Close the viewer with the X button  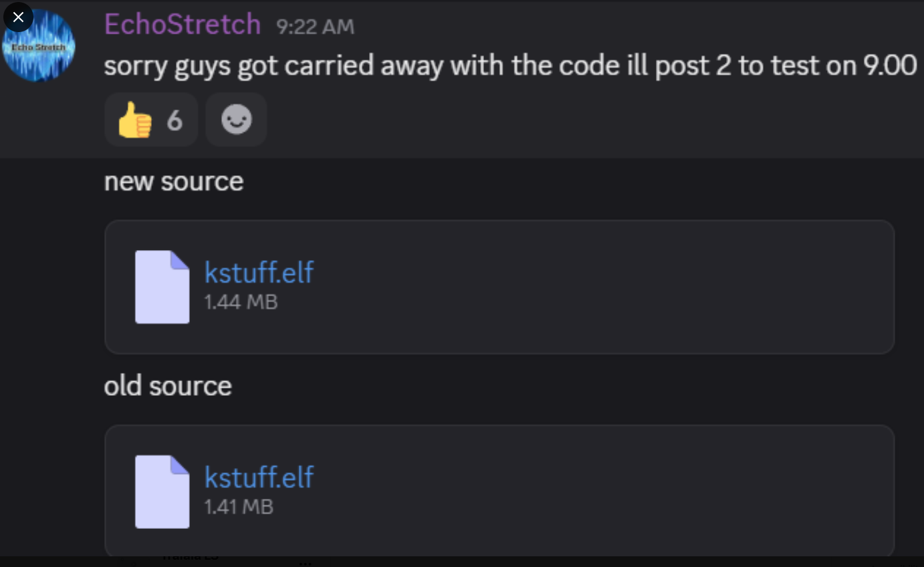click(x=18, y=17)
